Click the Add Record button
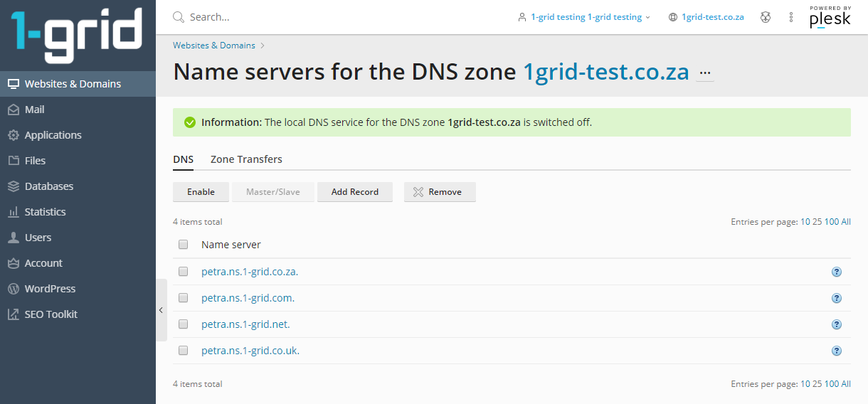This screenshot has height=404, width=868. coord(355,192)
